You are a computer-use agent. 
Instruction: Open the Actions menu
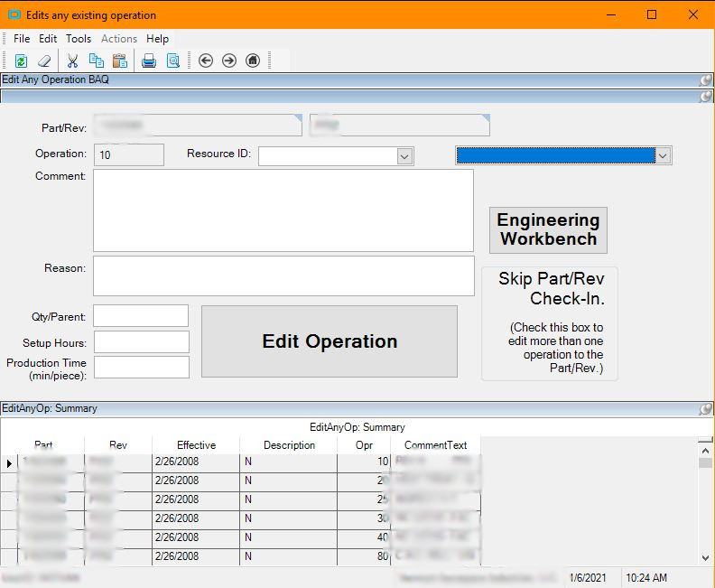[x=119, y=39]
